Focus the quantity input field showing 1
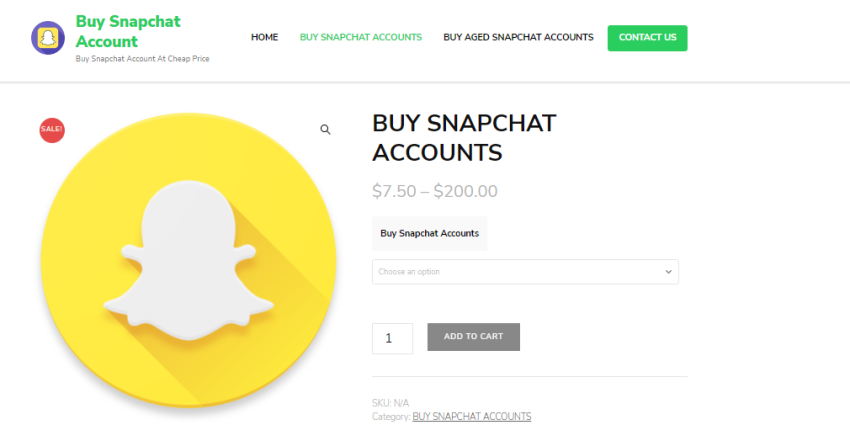This screenshot has height=425, width=850. coord(392,338)
